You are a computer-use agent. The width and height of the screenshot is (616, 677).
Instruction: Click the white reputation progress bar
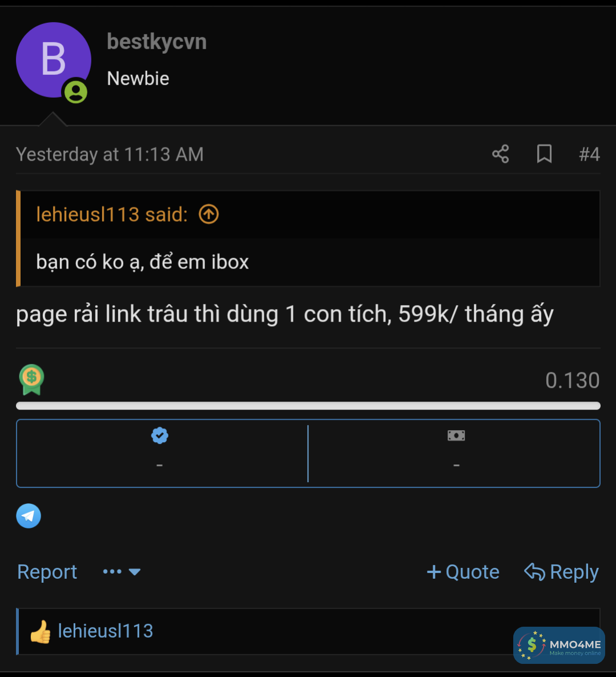[308, 406]
